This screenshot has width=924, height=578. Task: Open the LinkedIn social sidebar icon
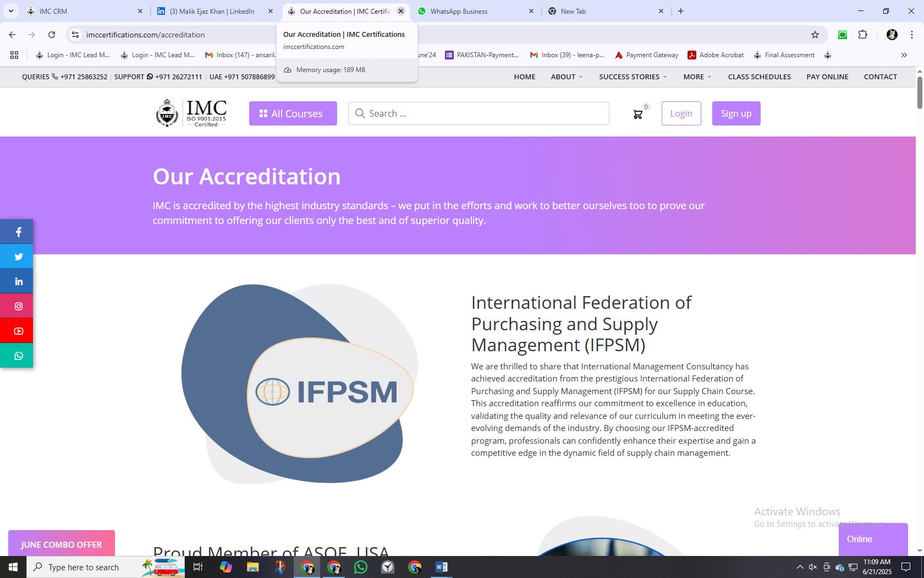[18, 281]
